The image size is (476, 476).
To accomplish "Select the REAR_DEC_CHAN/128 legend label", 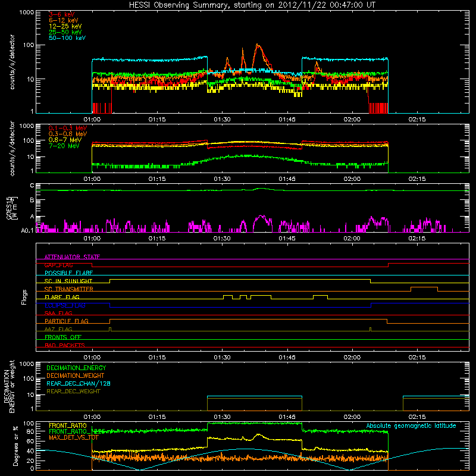I will click(x=79, y=383).
